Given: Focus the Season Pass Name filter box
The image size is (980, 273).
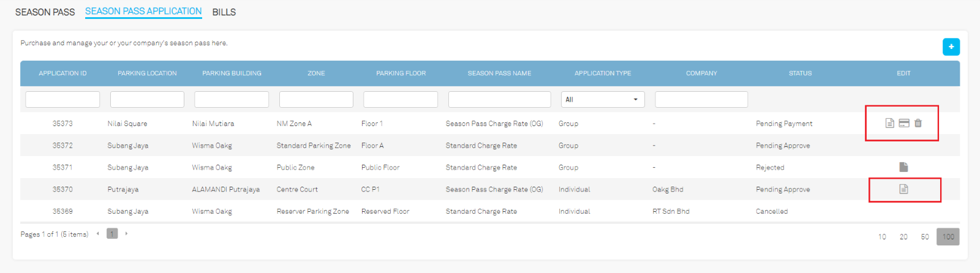Looking at the screenshot, I should (499, 99).
